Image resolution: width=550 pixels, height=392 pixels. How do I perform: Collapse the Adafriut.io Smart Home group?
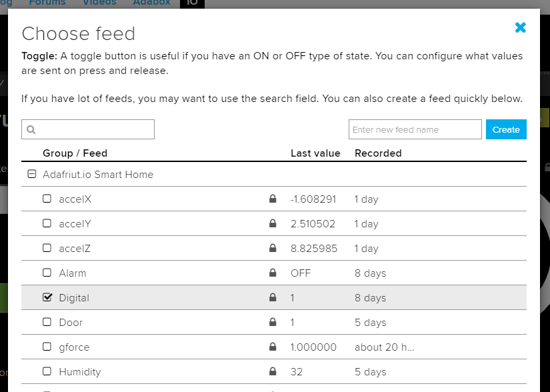[32, 174]
